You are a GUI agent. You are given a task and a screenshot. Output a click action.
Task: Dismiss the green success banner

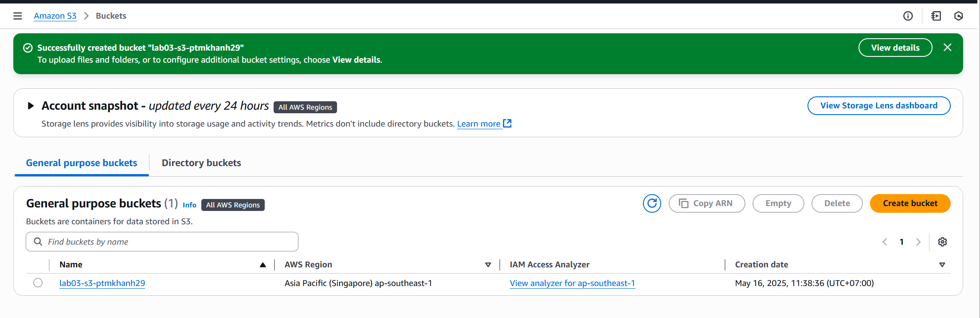pyautogui.click(x=948, y=48)
